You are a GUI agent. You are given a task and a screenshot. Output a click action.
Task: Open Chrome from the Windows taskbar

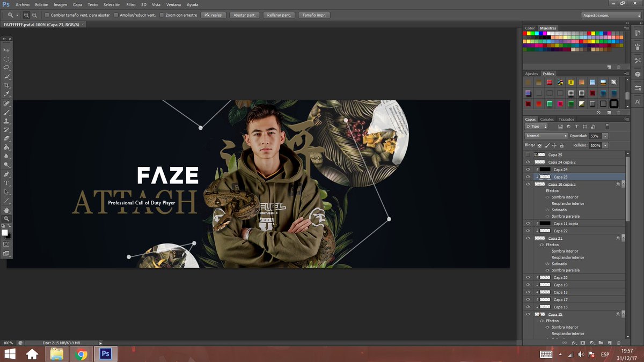click(x=82, y=354)
